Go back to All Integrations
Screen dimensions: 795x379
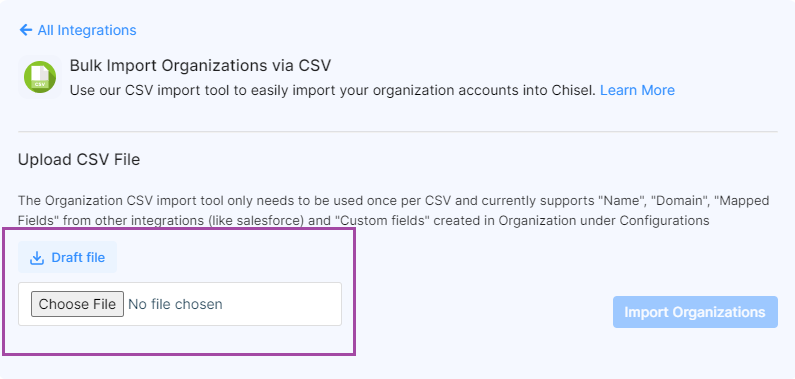pyautogui.click(x=78, y=30)
